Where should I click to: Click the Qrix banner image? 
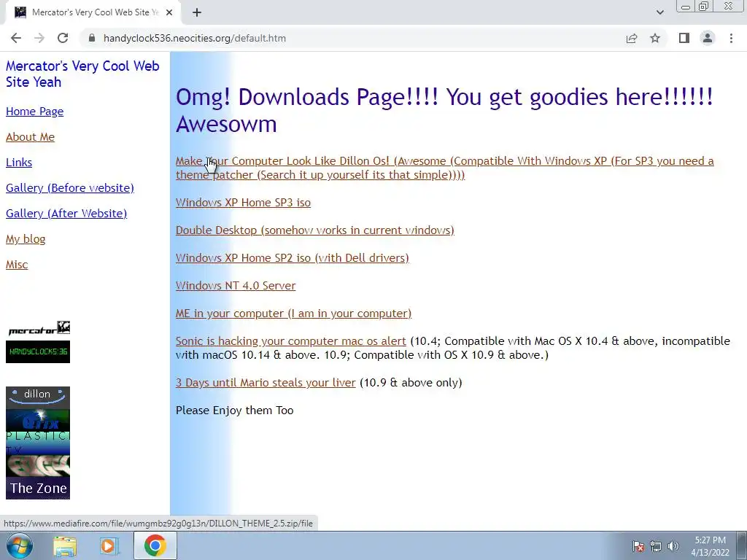38,420
